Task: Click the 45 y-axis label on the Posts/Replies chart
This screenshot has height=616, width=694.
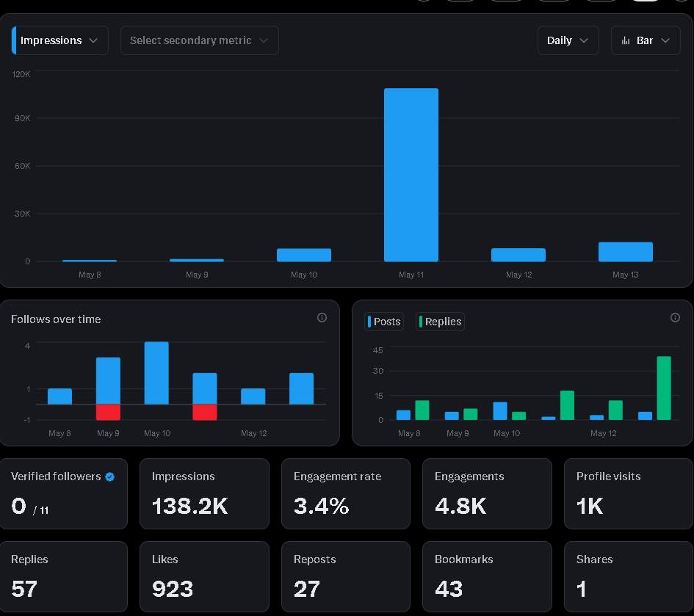Action: pos(378,350)
